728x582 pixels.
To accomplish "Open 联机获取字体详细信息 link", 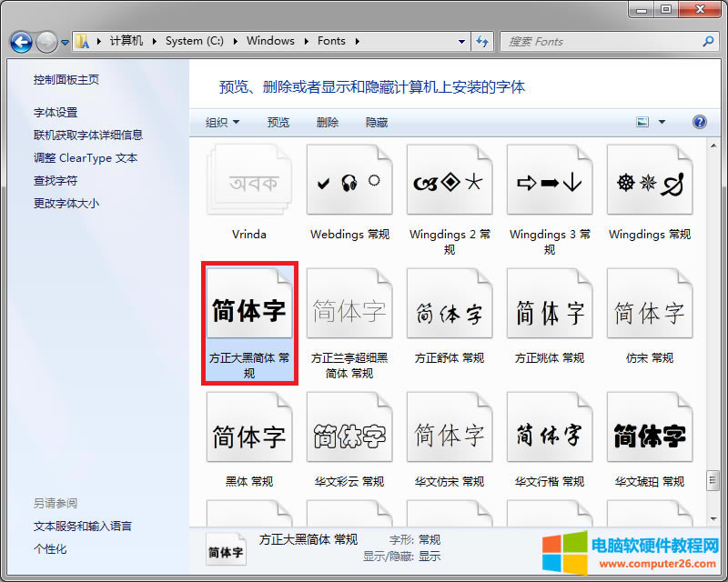I will (x=87, y=135).
